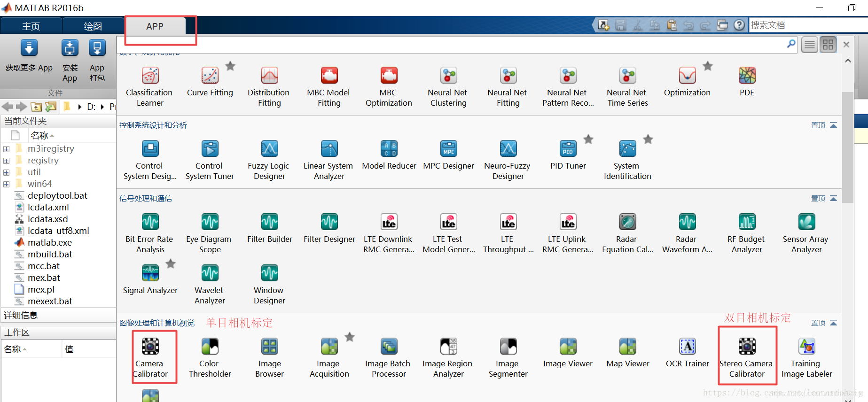This screenshot has height=402, width=868.
Task: Expand the util folder
Action: [x=7, y=172]
